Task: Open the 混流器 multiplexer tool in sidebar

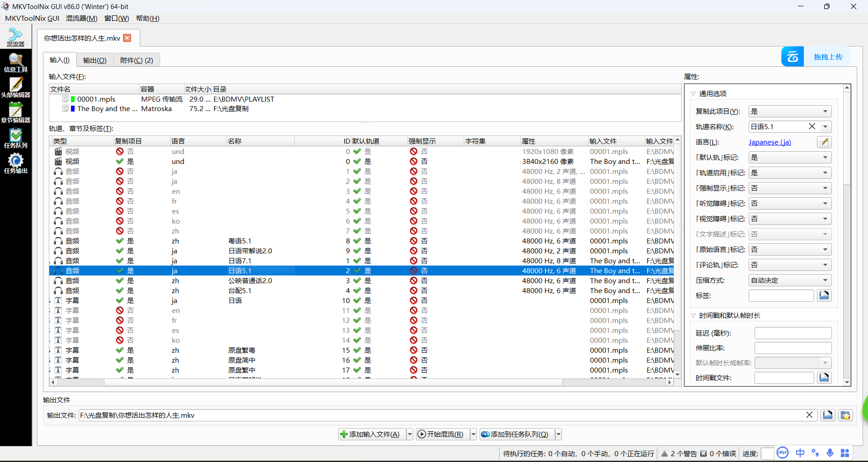Action: 15,37
